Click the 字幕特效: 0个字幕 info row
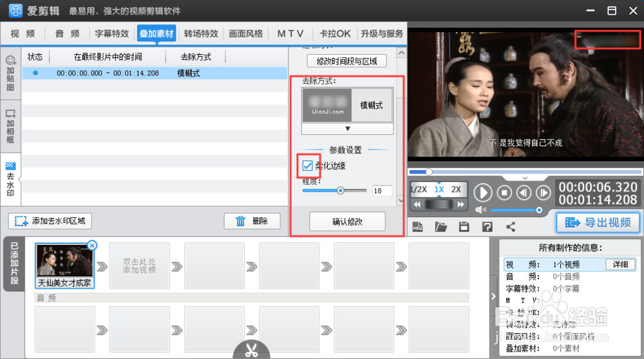This screenshot has width=644, height=359. [x=570, y=289]
